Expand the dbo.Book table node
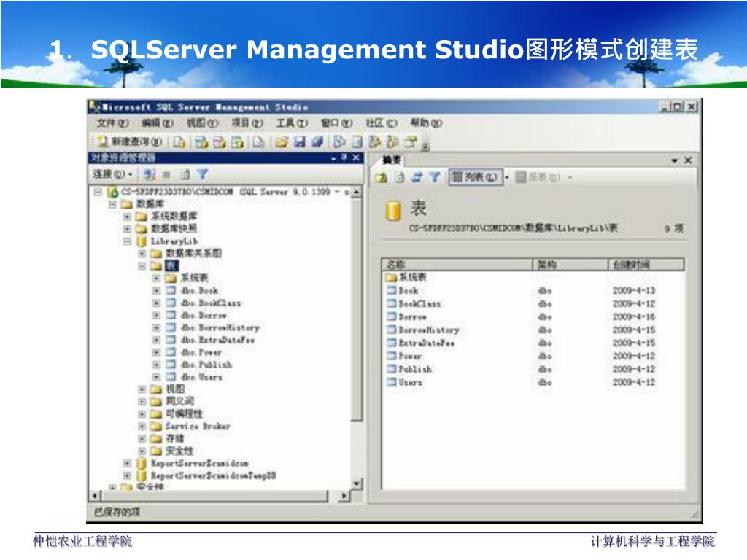The image size is (747, 560). [156, 290]
